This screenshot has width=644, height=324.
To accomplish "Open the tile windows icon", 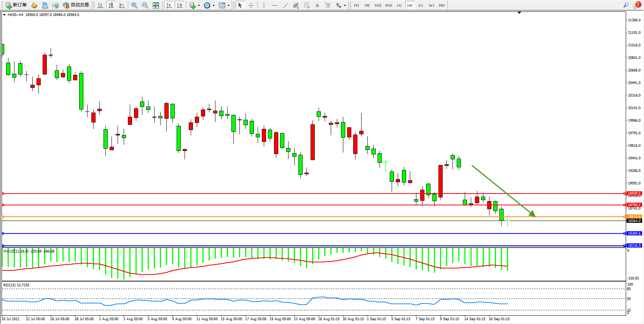I will point(156,5).
